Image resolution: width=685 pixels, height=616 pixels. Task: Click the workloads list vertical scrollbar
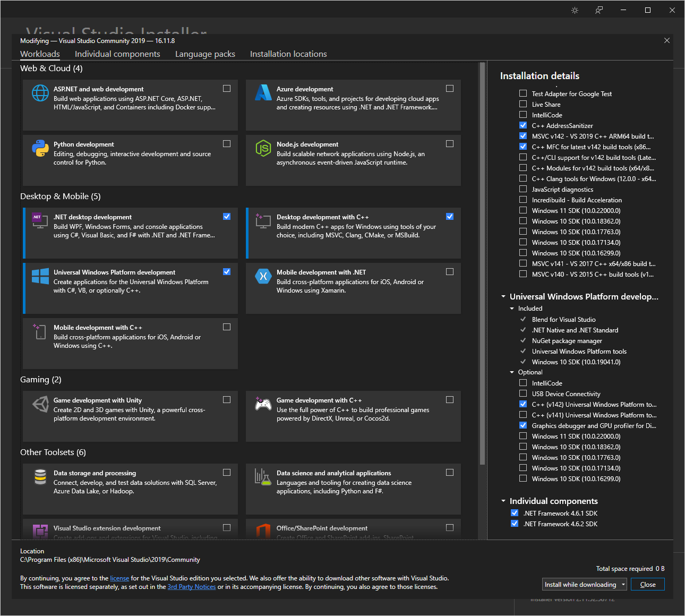[482, 263]
